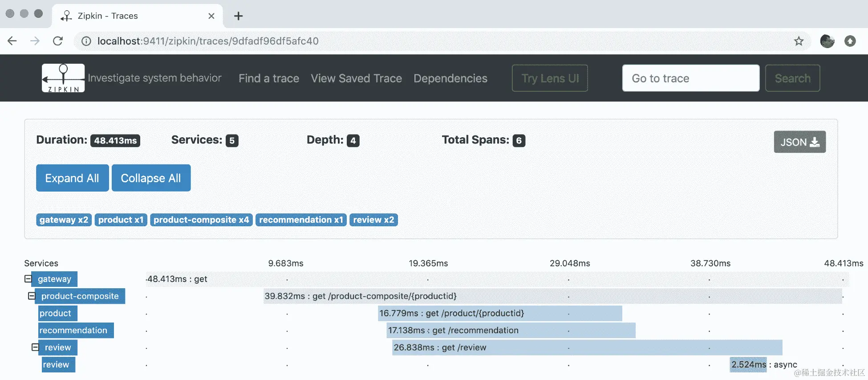Filter by review x2 service badge

pyautogui.click(x=373, y=220)
